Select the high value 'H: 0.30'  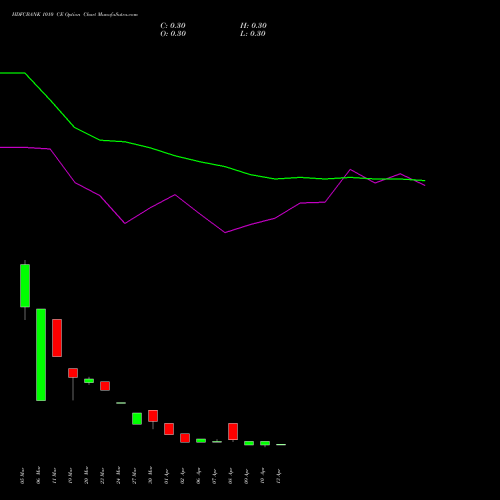[253, 26]
